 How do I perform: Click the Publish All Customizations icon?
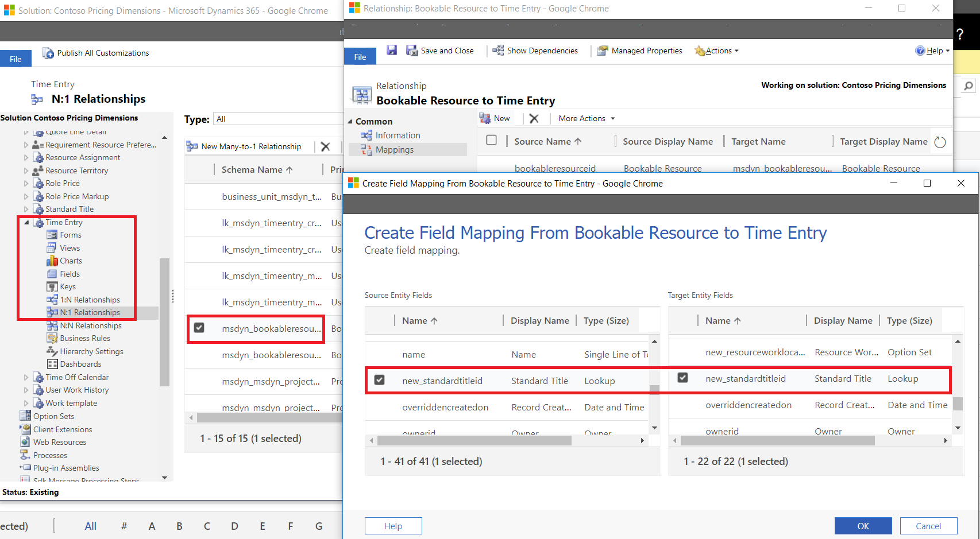[48, 53]
